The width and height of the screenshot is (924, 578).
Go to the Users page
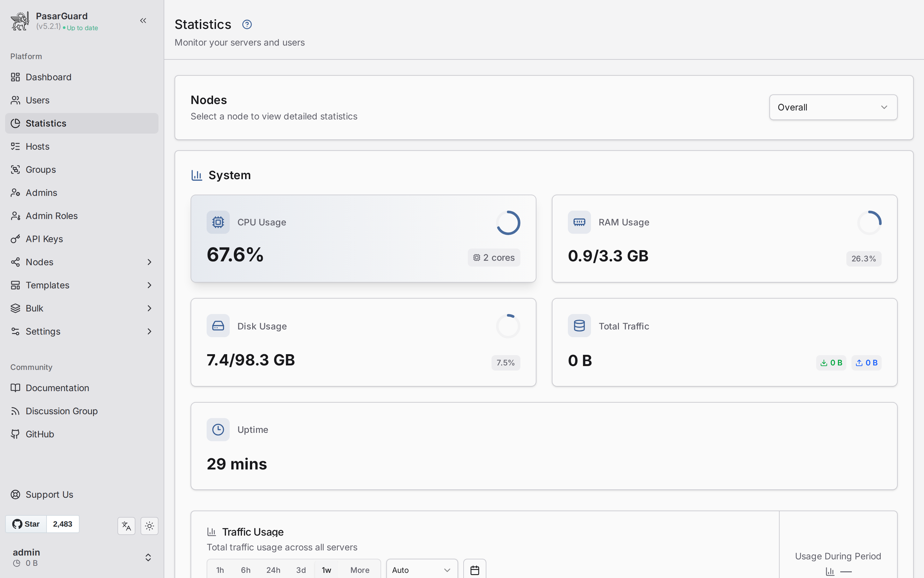coord(82,100)
